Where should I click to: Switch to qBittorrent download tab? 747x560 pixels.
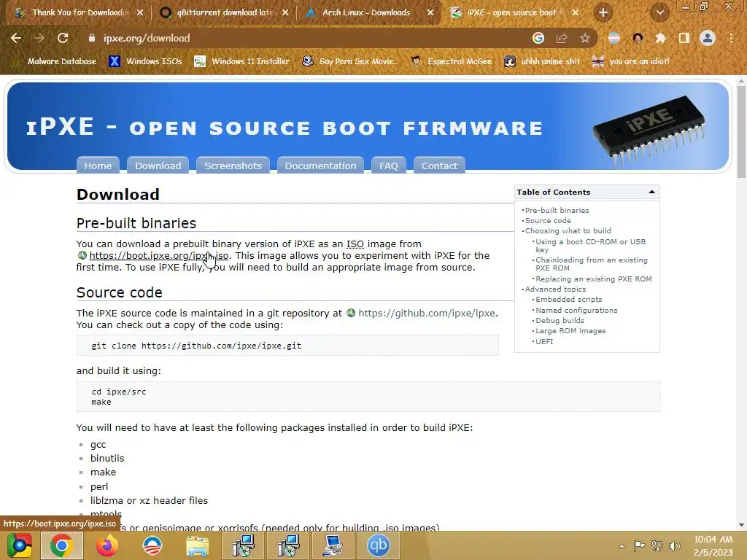click(224, 12)
